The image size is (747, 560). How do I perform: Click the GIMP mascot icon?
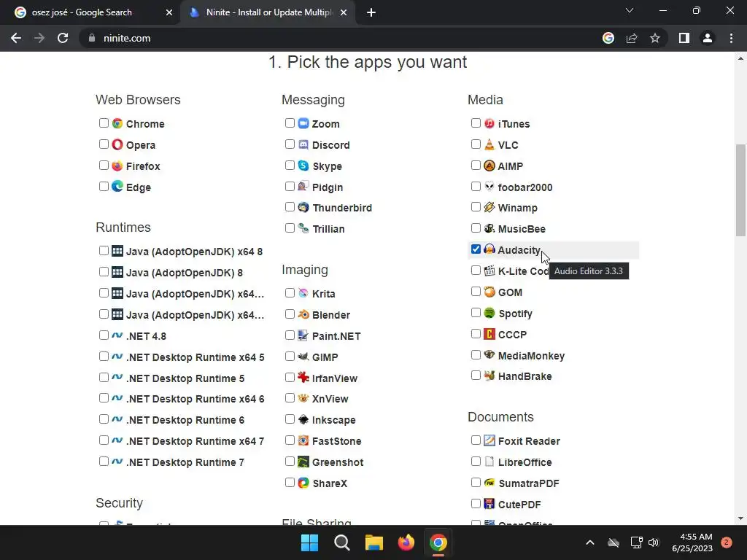303,357
